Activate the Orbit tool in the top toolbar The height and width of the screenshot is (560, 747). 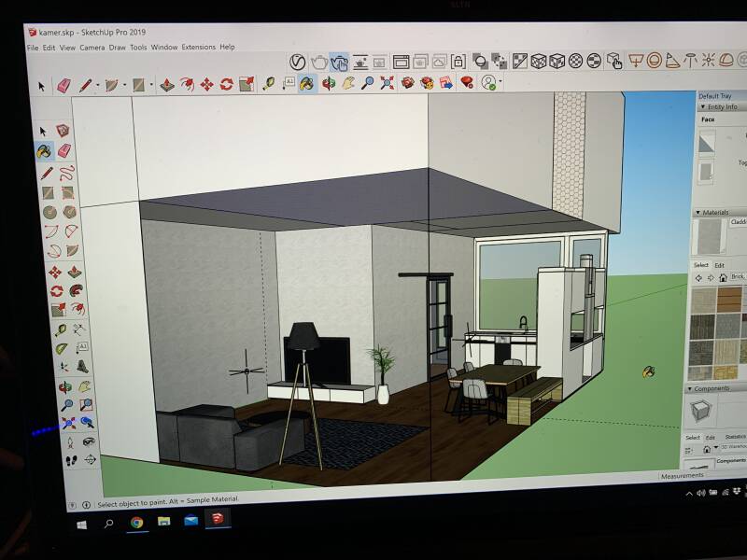click(x=328, y=83)
